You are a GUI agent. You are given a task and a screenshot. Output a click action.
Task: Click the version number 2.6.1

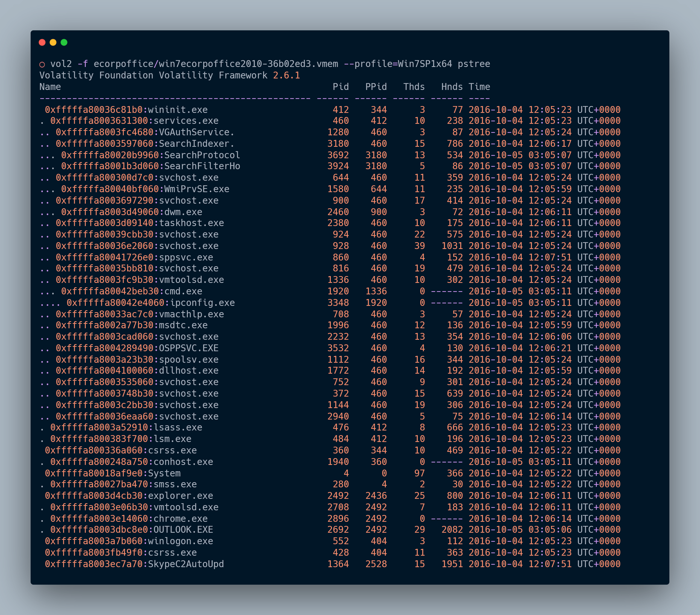pyautogui.click(x=286, y=75)
